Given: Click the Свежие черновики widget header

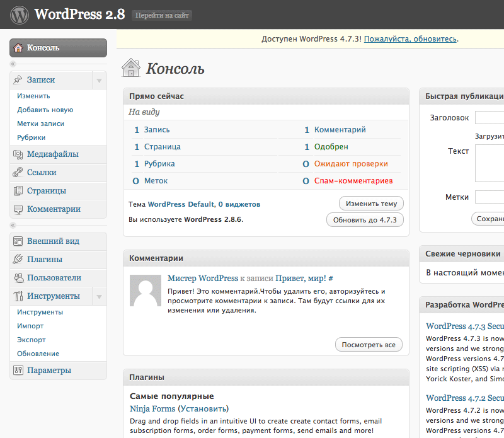Looking at the screenshot, I should pyautogui.click(x=462, y=254).
